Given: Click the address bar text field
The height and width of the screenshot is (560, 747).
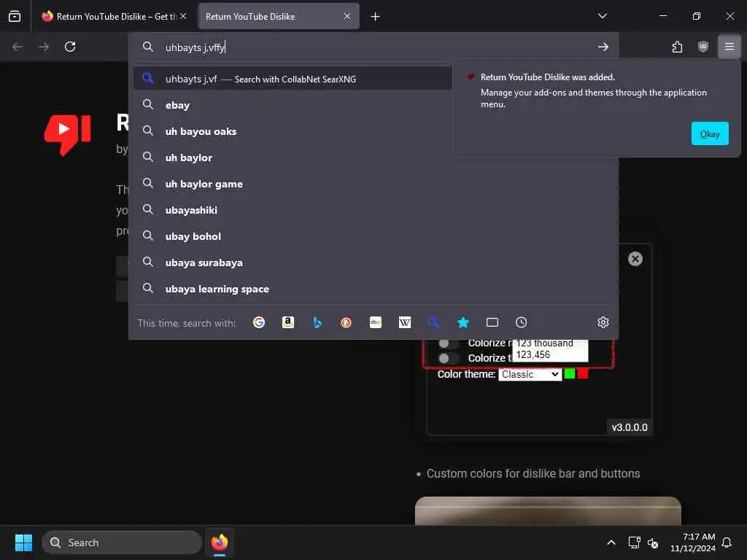Looking at the screenshot, I should (x=376, y=47).
